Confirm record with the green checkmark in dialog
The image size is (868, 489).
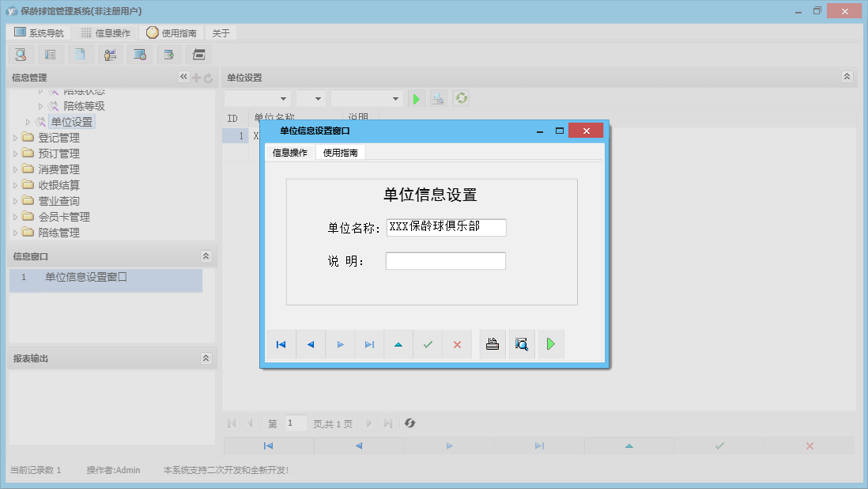point(428,344)
